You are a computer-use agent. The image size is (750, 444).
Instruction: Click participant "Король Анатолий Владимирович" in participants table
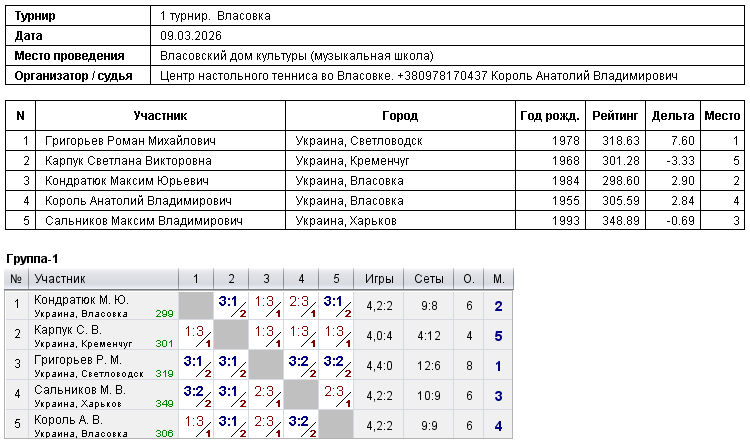click(x=138, y=201)
